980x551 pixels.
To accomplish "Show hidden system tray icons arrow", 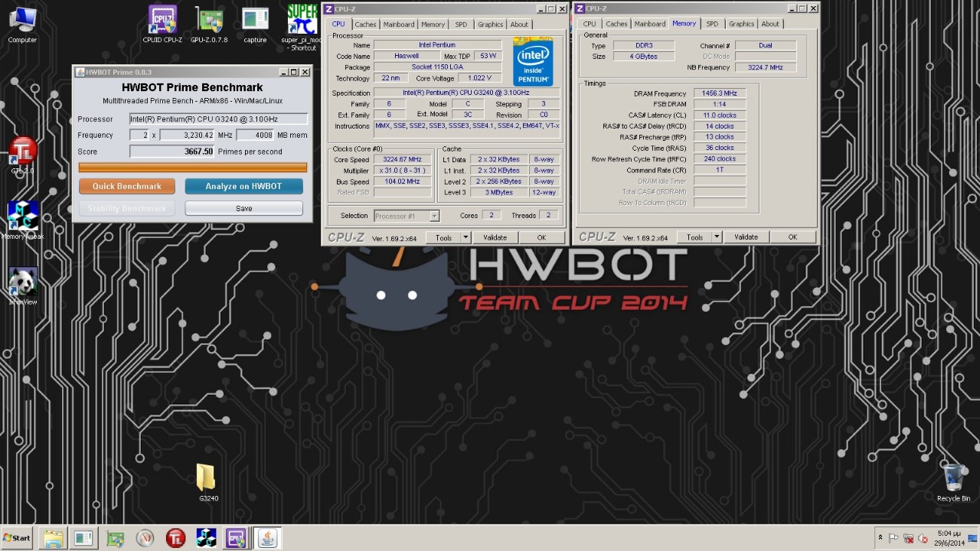I will click(x=880, y=538).
